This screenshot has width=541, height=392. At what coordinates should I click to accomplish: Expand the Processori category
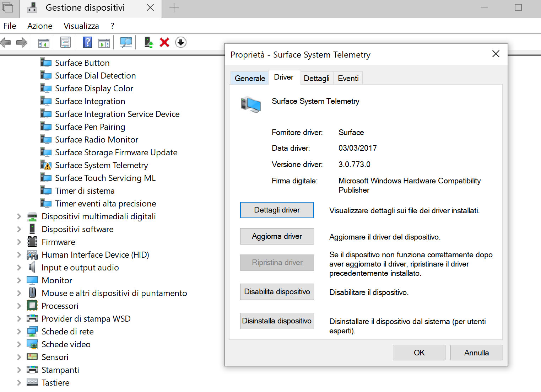point(19,306)
